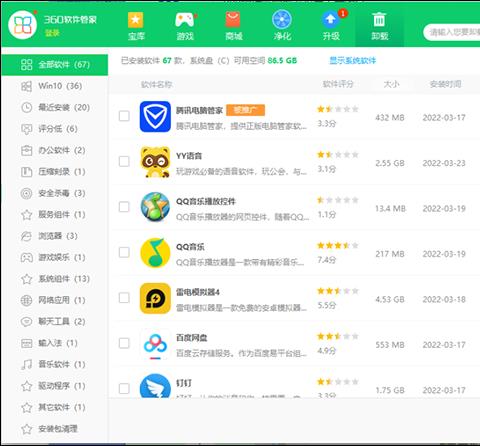Viewport: 480px width, 446px height.
Task: Click the QQ音乐 star rating
Action: click(338, 246)
